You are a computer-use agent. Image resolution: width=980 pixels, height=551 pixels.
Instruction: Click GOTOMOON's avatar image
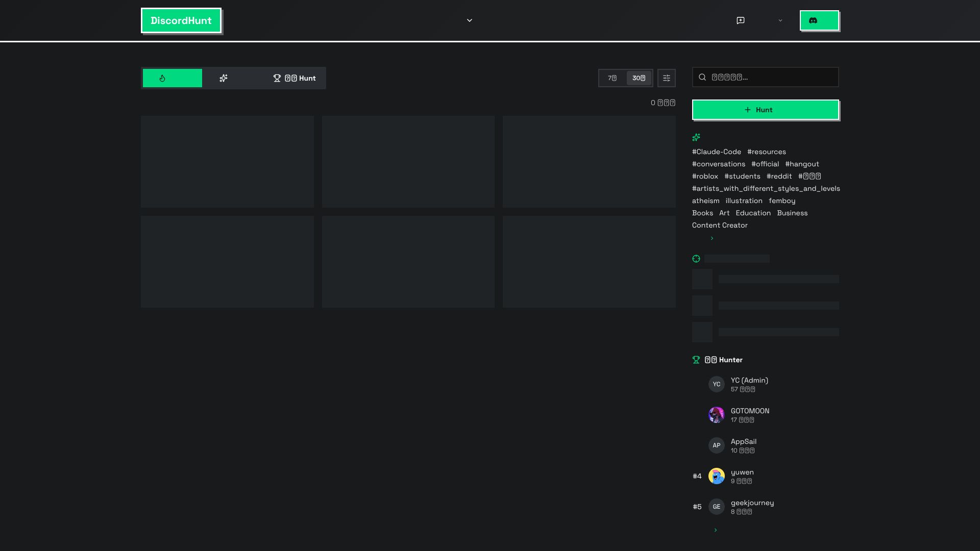click(x=717, y=415)
